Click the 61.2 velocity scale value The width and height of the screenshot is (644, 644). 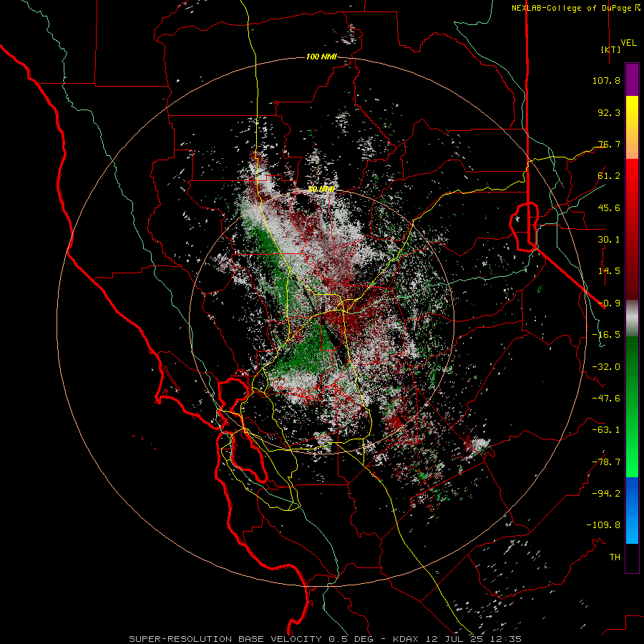point(609,176)
